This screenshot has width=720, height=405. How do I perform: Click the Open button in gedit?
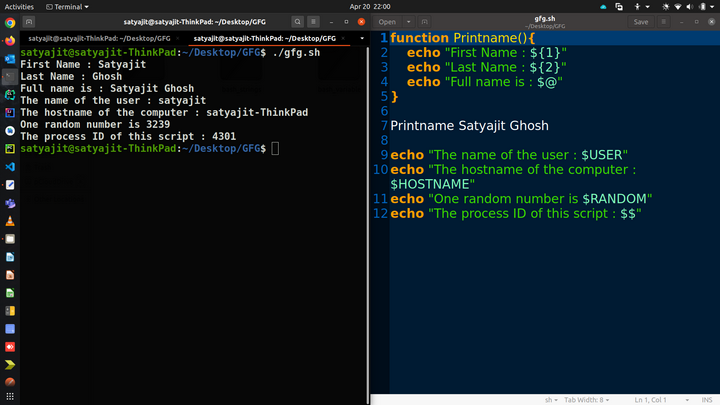(x=387, y=22)
